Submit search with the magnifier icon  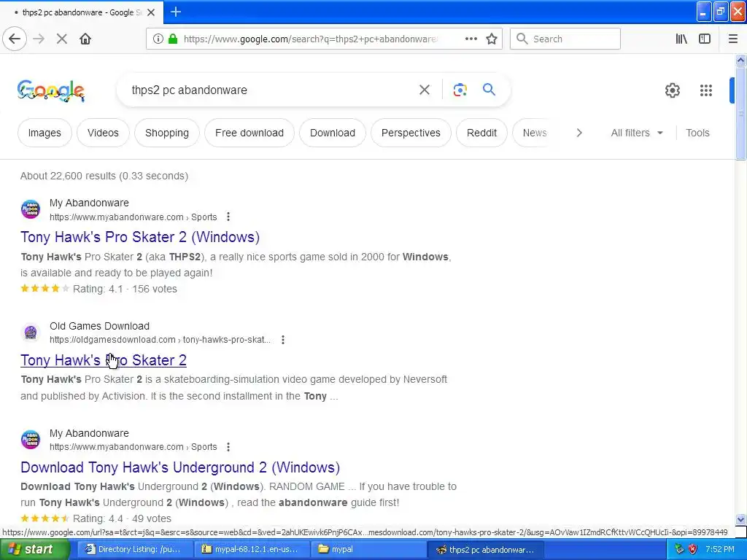coord(489,90)
